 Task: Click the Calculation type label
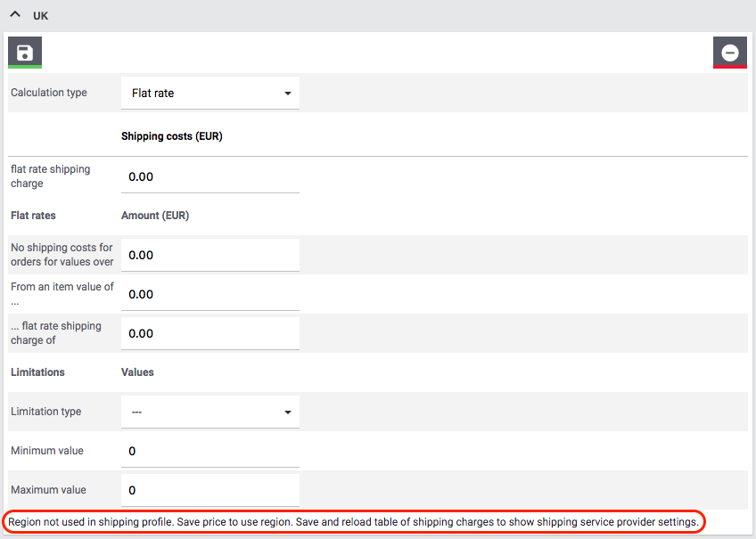(x=49, y=93)
